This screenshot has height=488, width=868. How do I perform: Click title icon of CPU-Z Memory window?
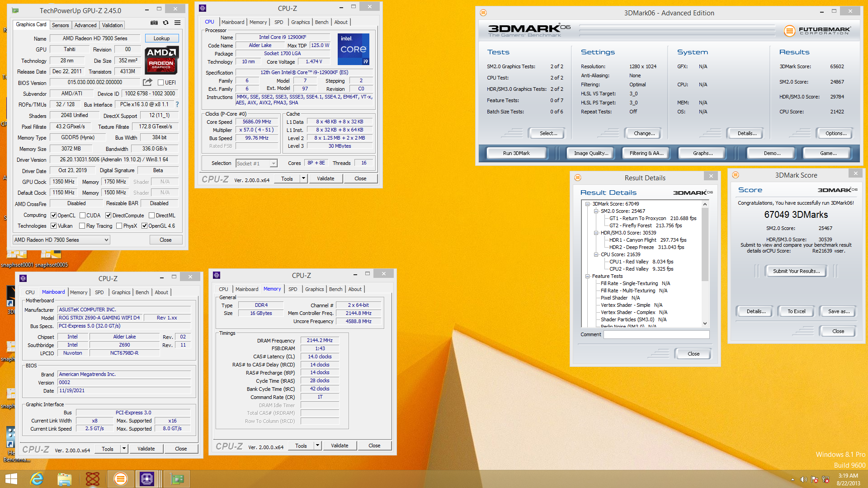[x=217, y=275]
